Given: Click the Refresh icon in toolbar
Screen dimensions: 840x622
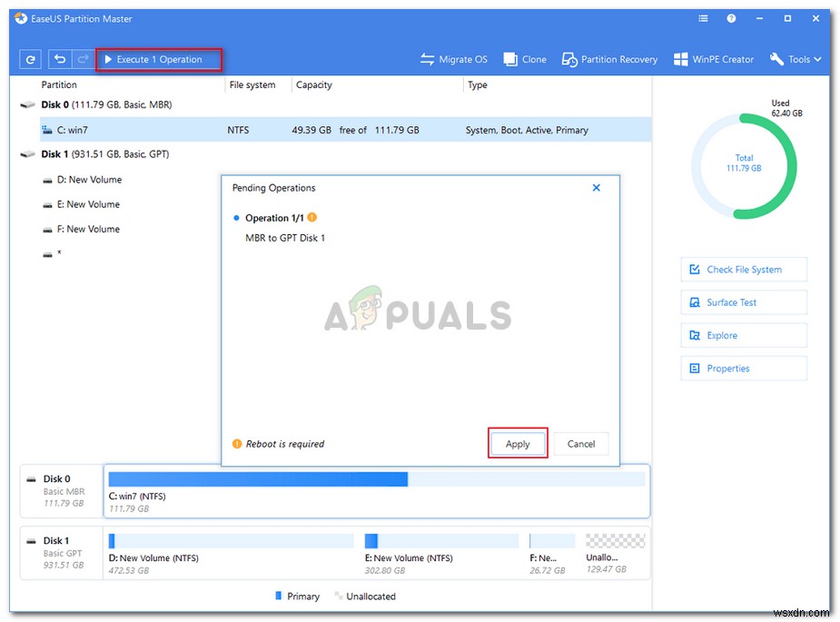Looking at the screenshot, I should (31, 59).
